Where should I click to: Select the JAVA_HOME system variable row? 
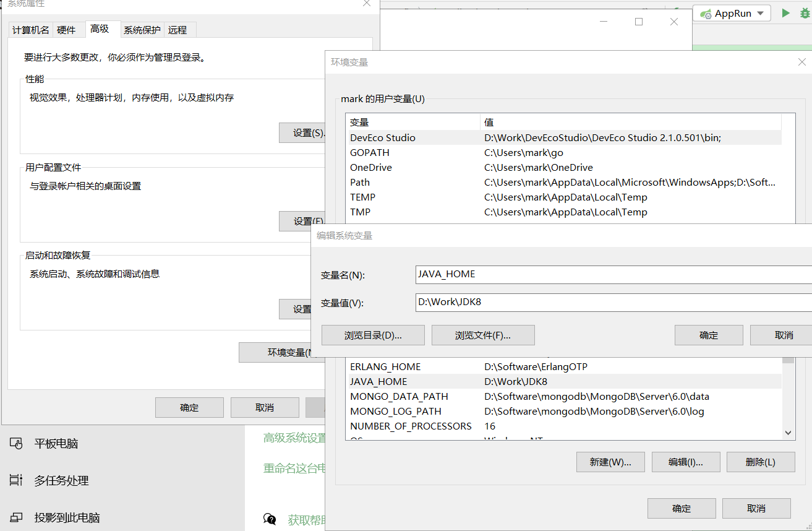point(564,381)
